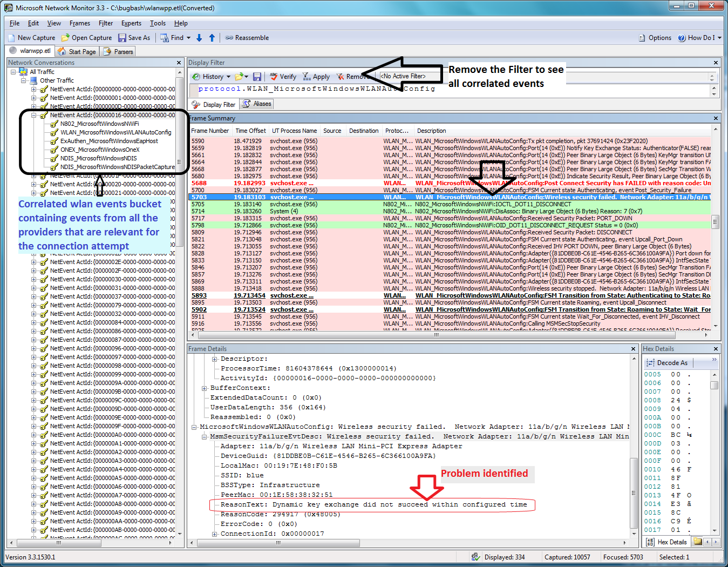Open the Options dialog
This screenshot has height=567, width=728.
pos(655,38)
